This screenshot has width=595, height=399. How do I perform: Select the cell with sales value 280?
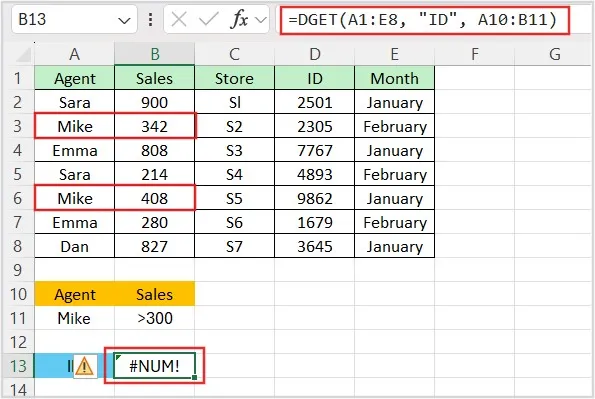coord(154,222)
